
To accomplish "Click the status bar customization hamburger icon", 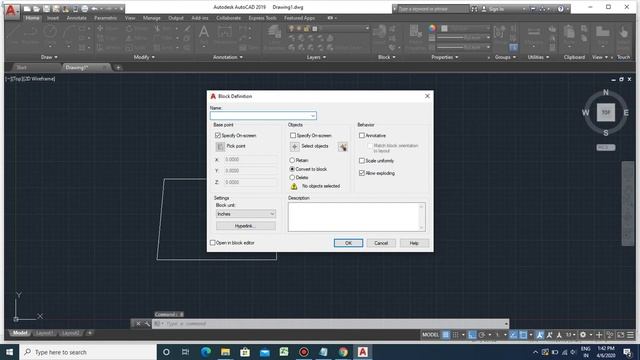I will click(630, 335).
